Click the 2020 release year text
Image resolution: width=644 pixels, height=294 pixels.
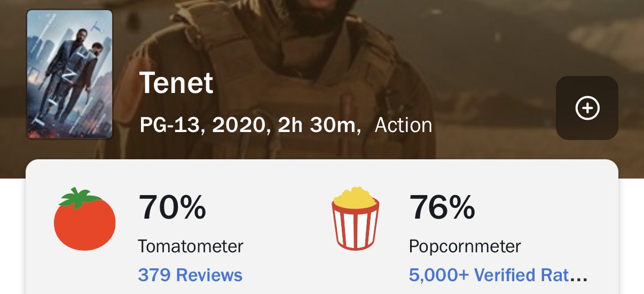236,126
